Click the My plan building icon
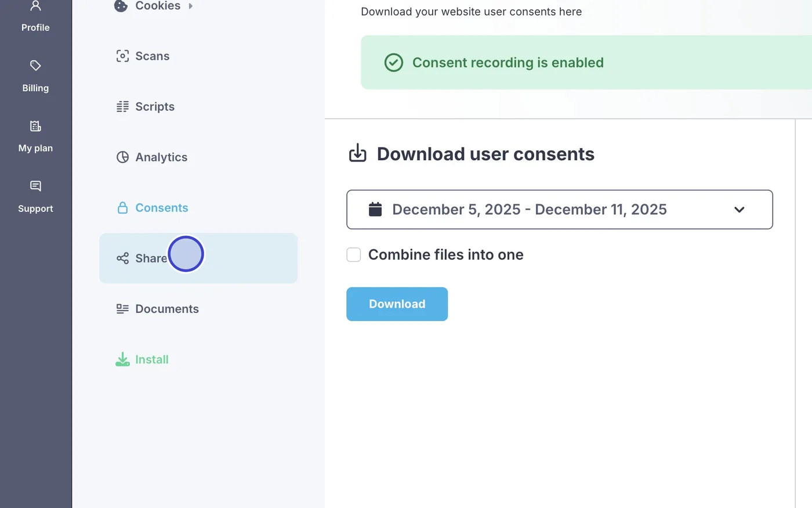The image size is (812, 508). [35, 126]
